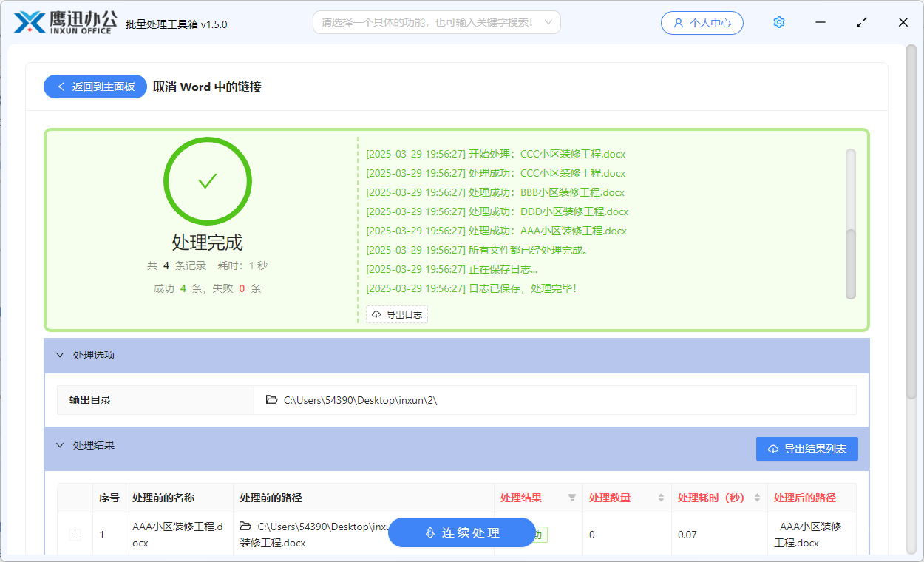Open 个人中心 account panel
This screenshot has width=924, height=562.
[x=702, y=22]
